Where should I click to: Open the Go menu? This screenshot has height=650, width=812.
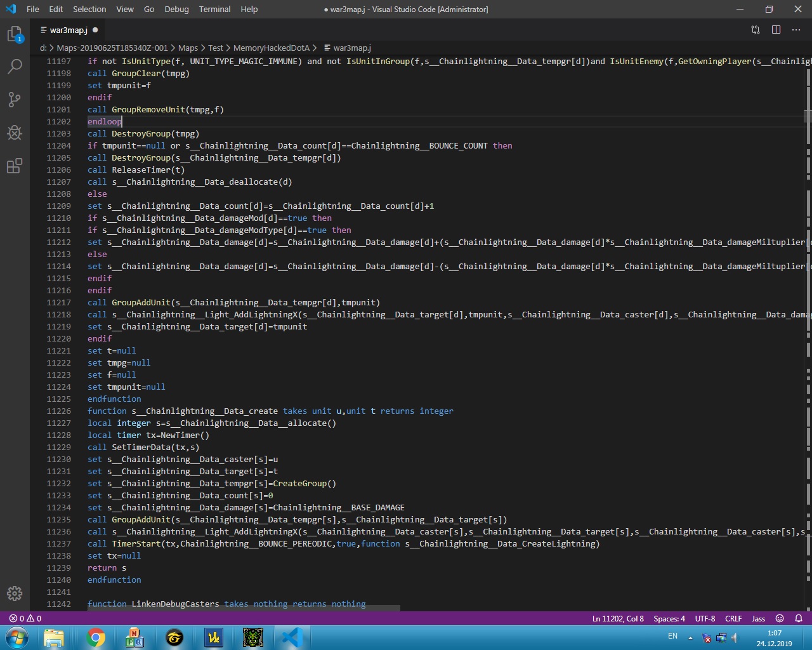pos(149,9)
